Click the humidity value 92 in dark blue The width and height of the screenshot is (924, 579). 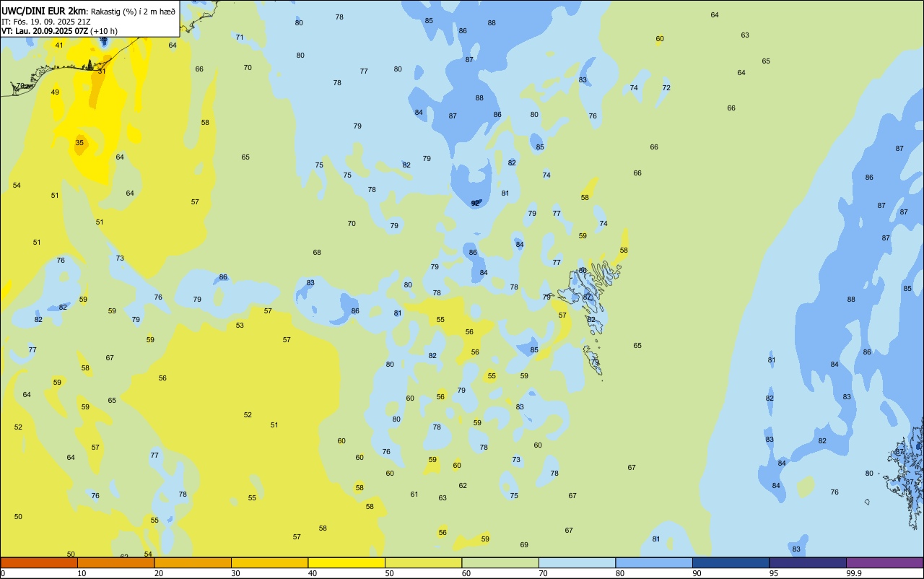coord(475,204)
